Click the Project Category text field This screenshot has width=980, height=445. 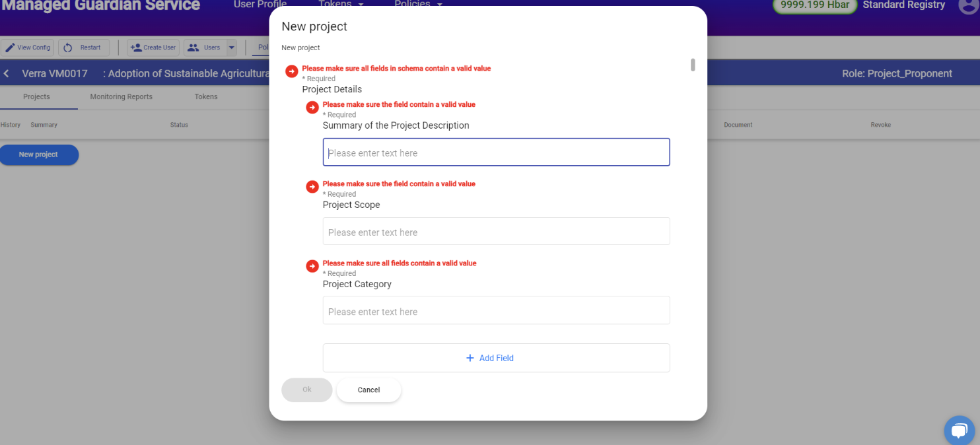pyautogui.click(x=496, y=311)
